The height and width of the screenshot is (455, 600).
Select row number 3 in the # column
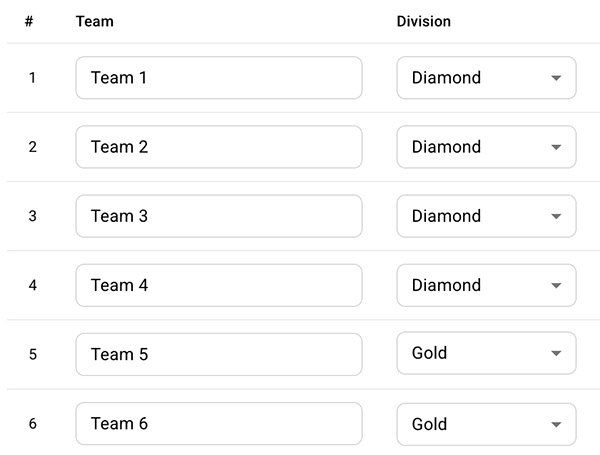pos(33,216)
